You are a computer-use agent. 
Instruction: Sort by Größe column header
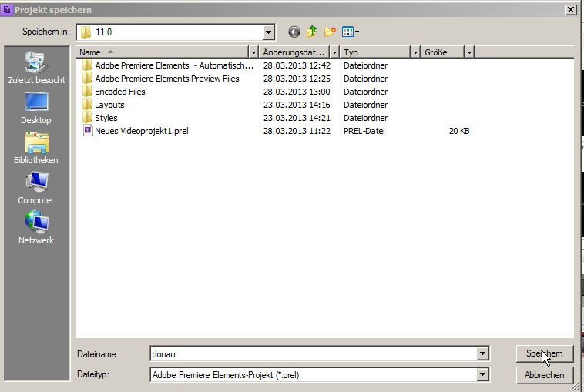pos(442,52)
